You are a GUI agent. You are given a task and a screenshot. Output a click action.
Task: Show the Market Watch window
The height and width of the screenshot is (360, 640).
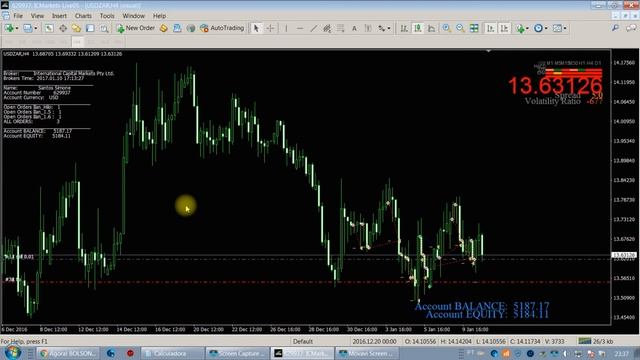(x=49, y=28)
